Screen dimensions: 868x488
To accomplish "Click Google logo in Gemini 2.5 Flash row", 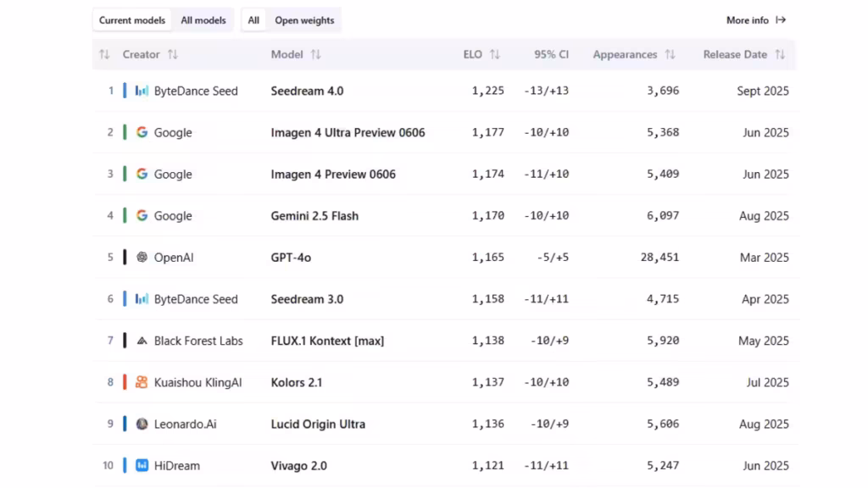I will [x=142, y=215].
